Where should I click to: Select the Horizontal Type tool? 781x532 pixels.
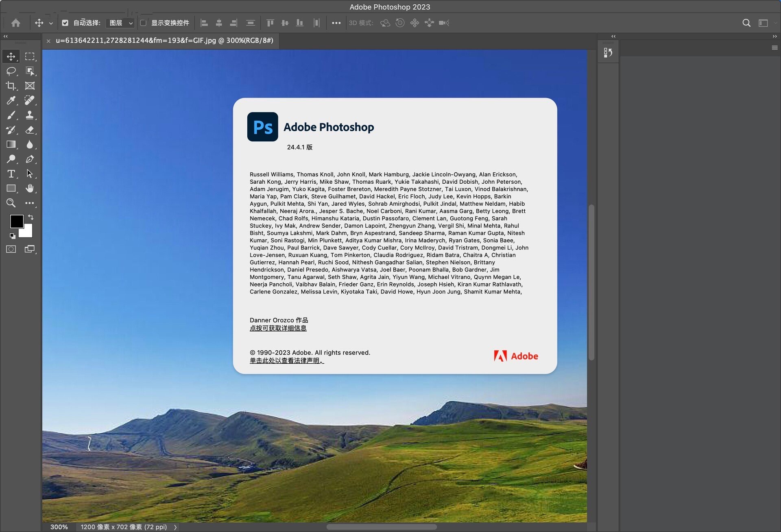click(11, 174)
